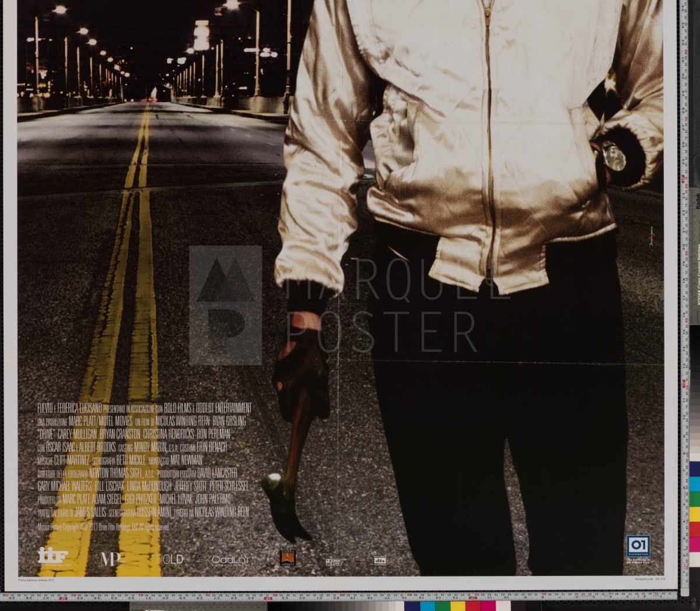Click the Sierra Affinity logo

pyautogui.click(x=288, y=558)
